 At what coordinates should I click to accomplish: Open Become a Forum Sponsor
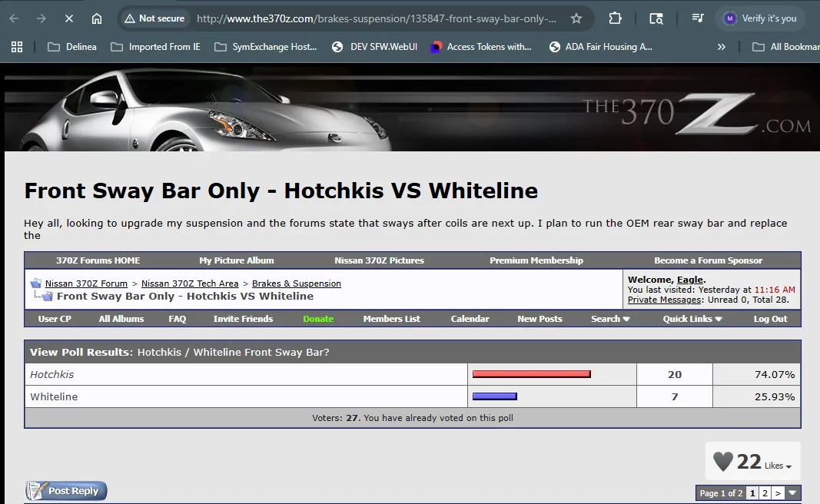[x=708, y=260]
